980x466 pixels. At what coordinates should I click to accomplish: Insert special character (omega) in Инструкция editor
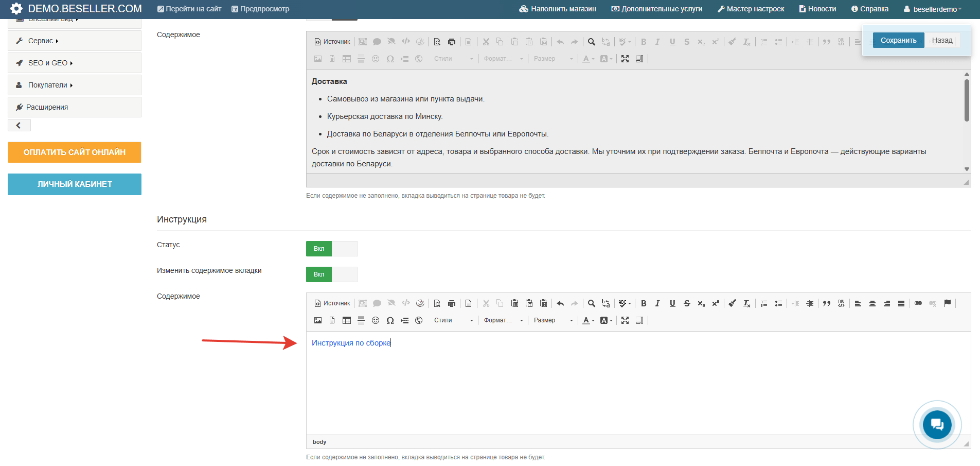(390, 320)
